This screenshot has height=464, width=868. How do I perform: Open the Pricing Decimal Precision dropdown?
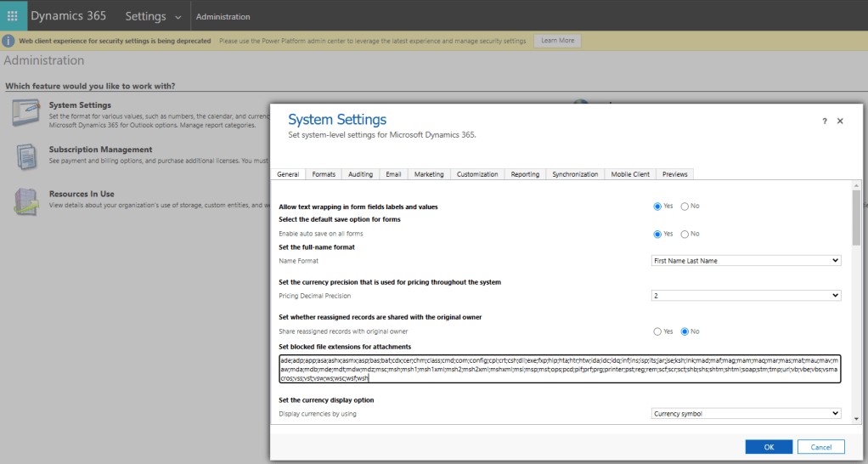pos(745,296)
